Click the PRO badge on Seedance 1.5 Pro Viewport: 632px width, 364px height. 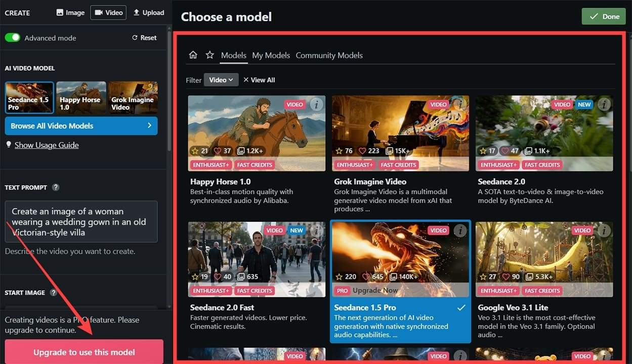(343, 291)
